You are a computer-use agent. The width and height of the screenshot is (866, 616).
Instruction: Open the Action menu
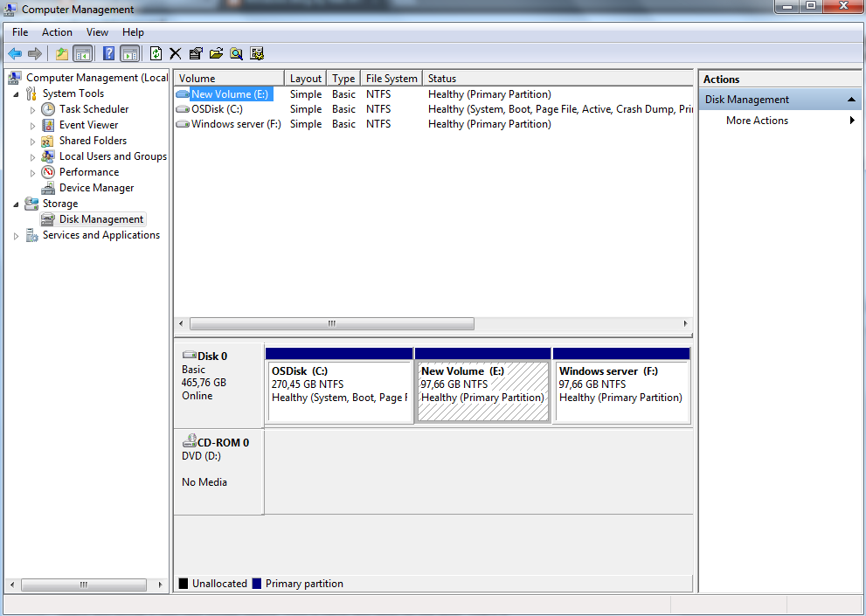[57, 31]
